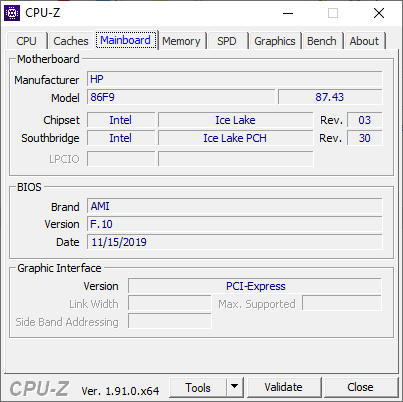Click the CPU-Z app icon in title bar
The width and height of the screenshot is (403, 402).
click(x=12, y=13)
